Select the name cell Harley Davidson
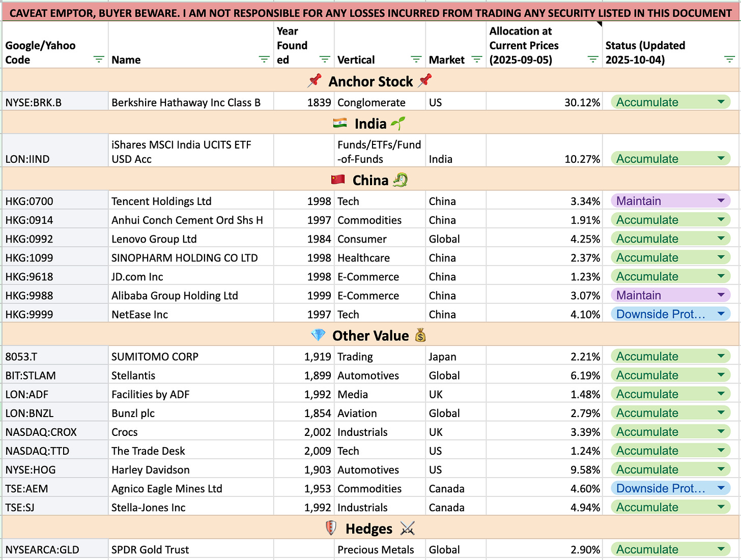Viewport: 741px width, 560px height. tap(191, 469)
